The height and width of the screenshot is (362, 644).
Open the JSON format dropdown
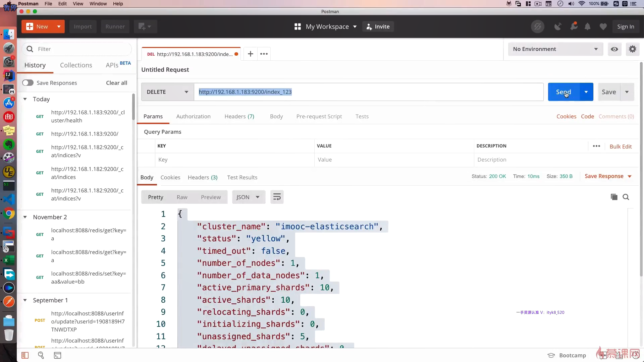click(248, 197)
